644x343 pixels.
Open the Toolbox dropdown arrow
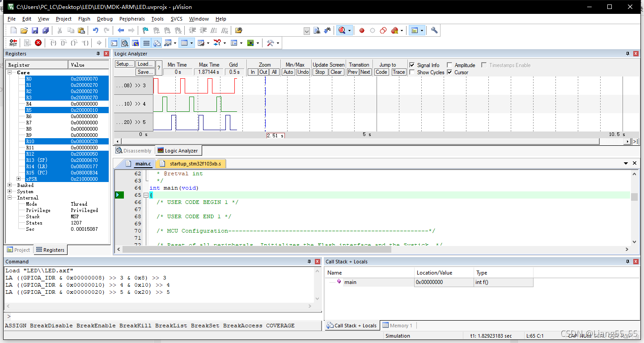click(278, 43)
